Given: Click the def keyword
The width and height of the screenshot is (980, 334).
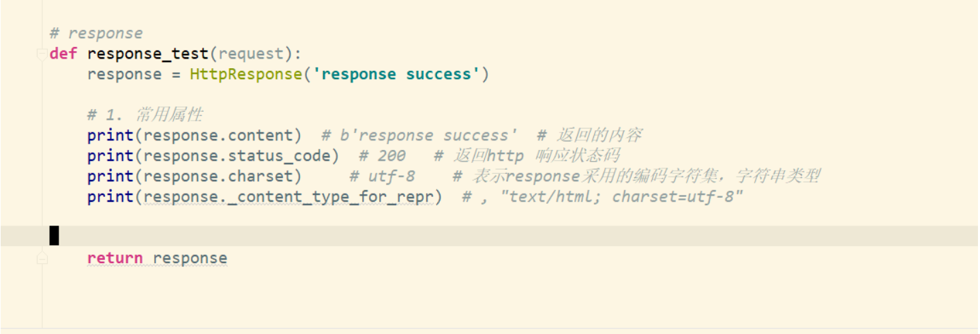Looking at the screenshot, I should [63, 54].
